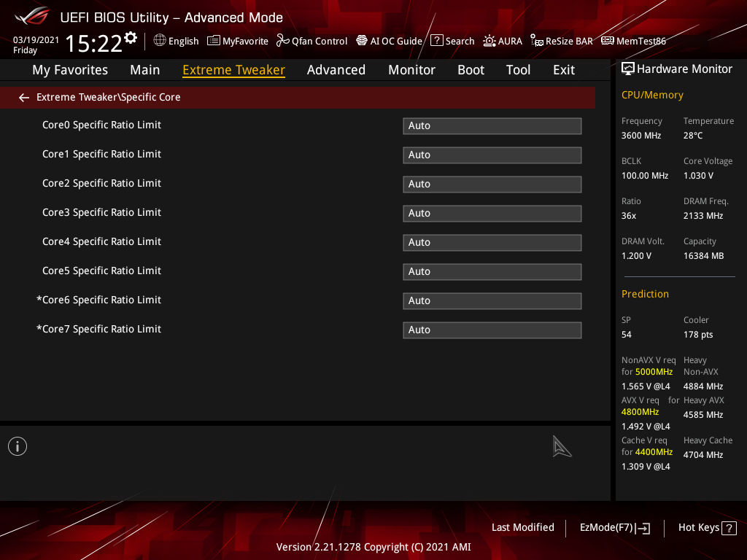Click the 4400MHz cache prediction value
This screenshot has height=560, width=747.
click(654, 452)
